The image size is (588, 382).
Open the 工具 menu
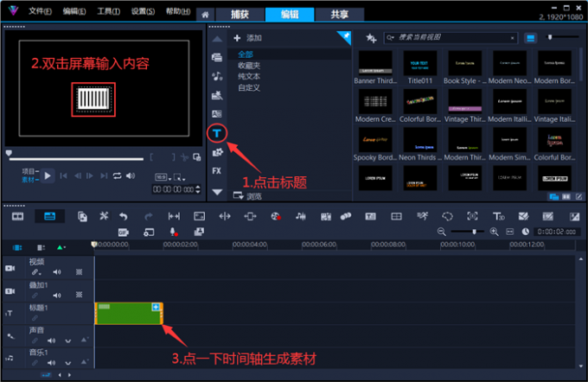point(109,11)
